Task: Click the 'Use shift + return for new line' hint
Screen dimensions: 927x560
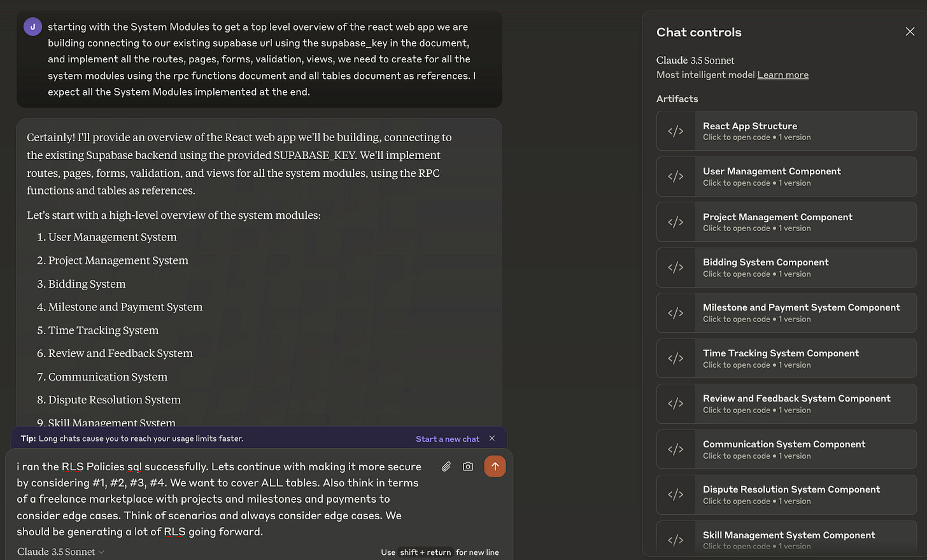Action: point(440,552)
